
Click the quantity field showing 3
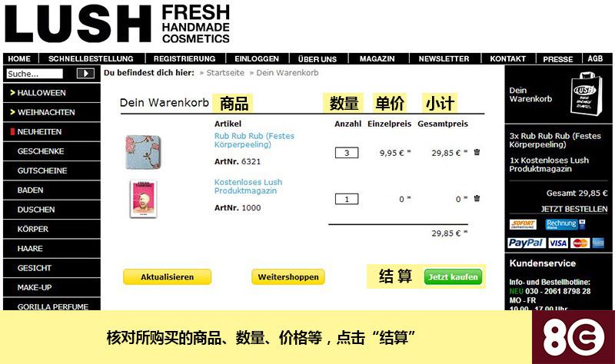point(347,153)
